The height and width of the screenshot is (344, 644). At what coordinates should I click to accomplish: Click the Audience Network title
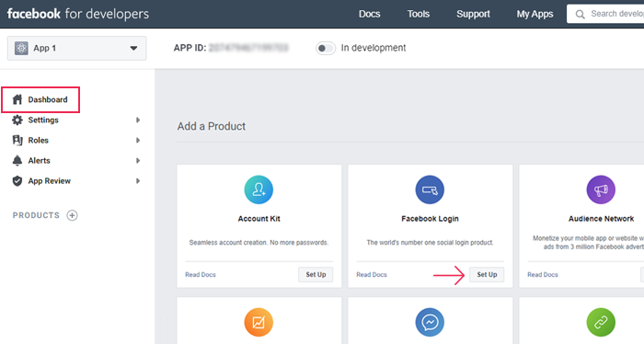[x=602, y=219]
